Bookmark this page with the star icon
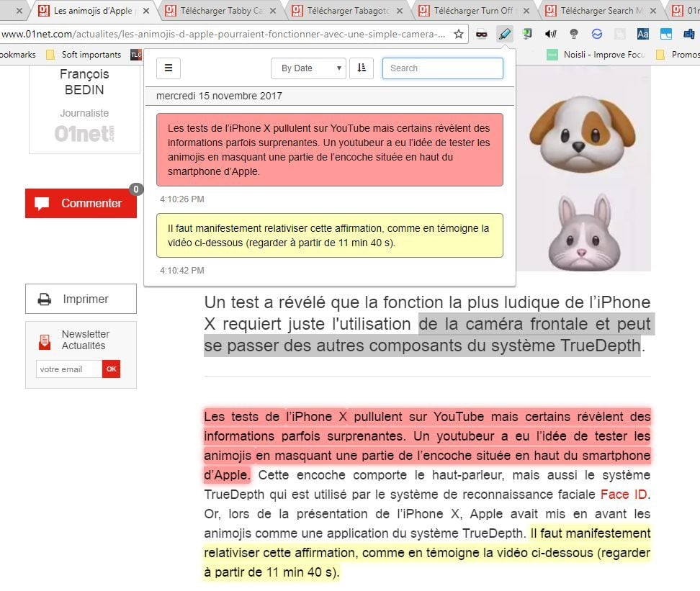The image size is (700, 591). point(459,34)
